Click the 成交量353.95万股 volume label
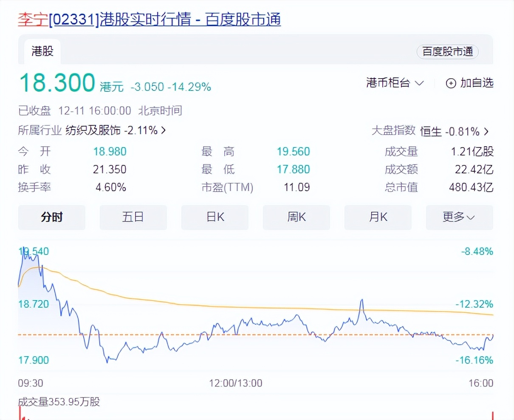This screenshot has width=514, height=420. [x=59, y=402]
